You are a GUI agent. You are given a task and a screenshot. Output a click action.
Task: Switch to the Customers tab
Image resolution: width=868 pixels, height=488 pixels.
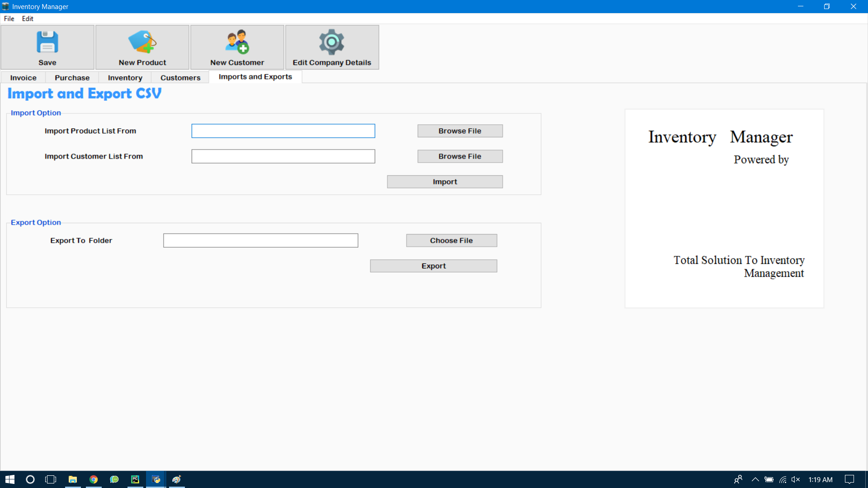(180, 78)
